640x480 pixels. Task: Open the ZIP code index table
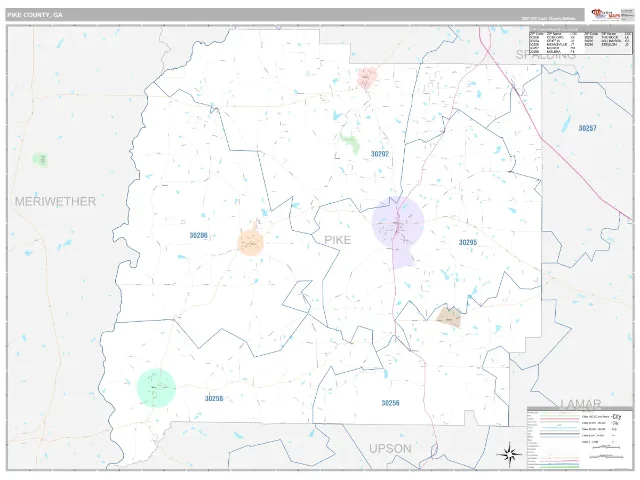(581, 40)
